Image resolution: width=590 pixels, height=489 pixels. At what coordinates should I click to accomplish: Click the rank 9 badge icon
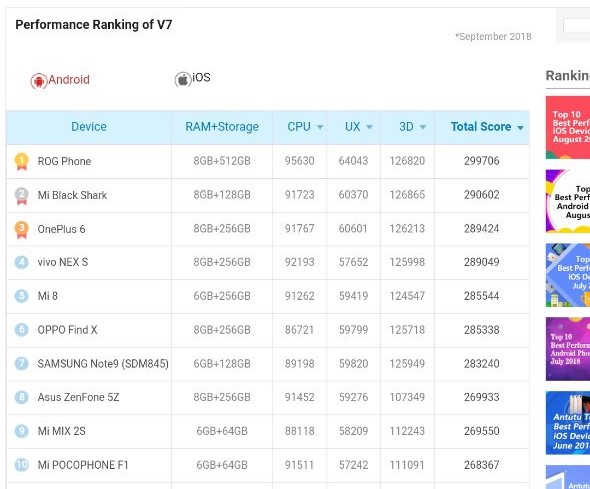(x=21, y=431)
